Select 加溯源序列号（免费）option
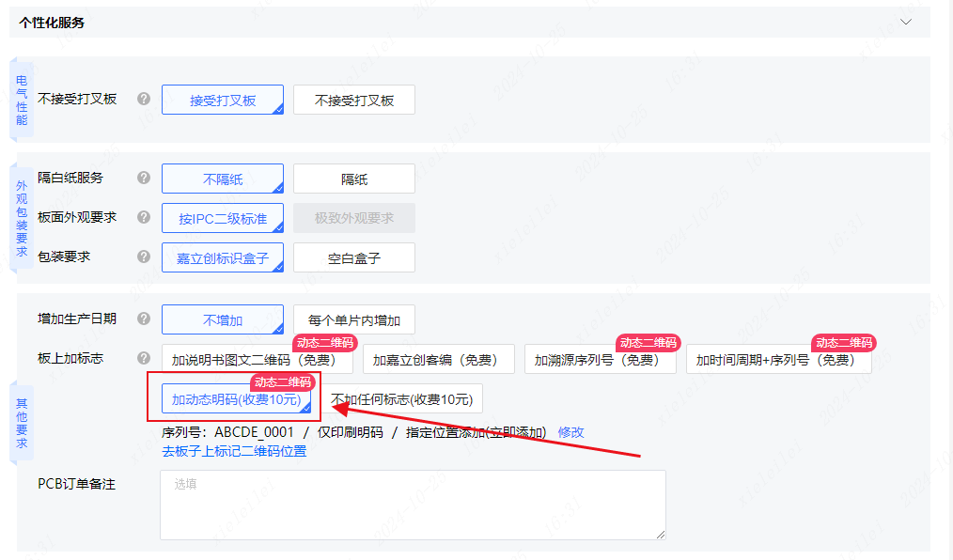The width and height of the screenshot is (953, 560). pos(600,360)
